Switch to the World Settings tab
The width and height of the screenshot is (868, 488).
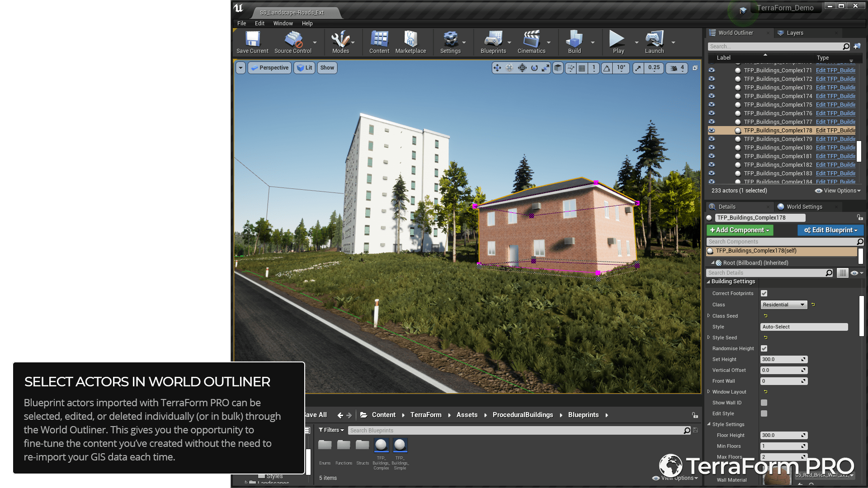coord(804,207)
